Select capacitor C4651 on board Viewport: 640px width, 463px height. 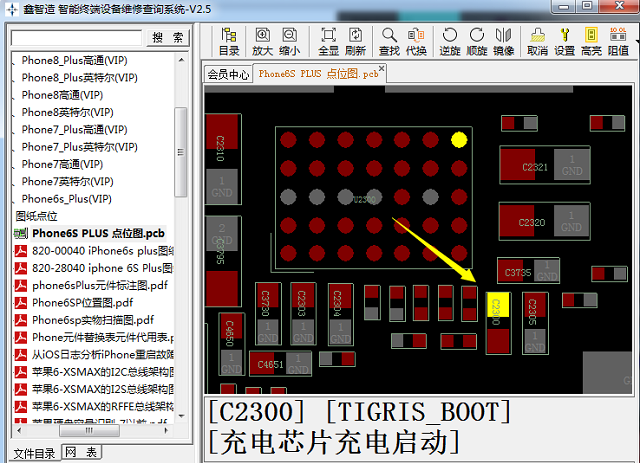280,364
